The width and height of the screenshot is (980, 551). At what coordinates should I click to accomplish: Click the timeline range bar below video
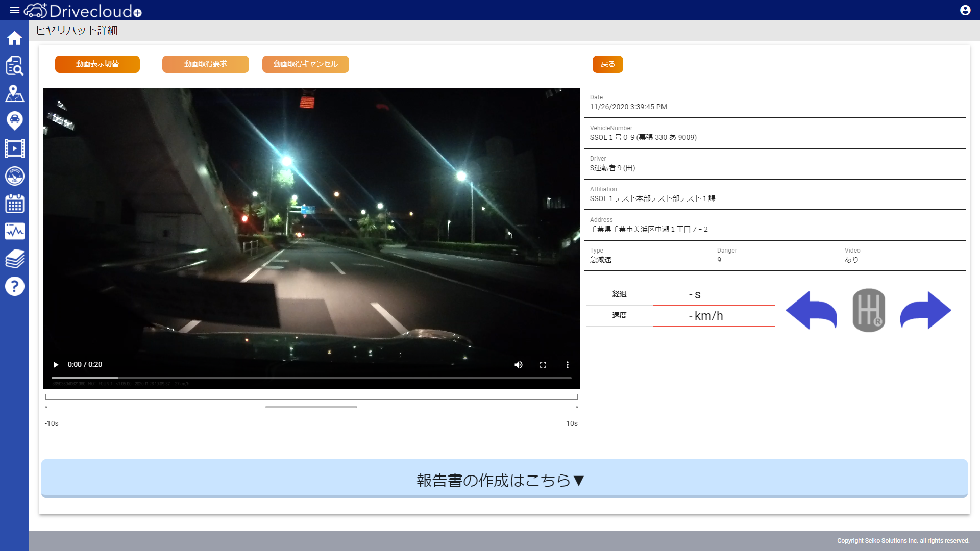(x=311, y=397)
